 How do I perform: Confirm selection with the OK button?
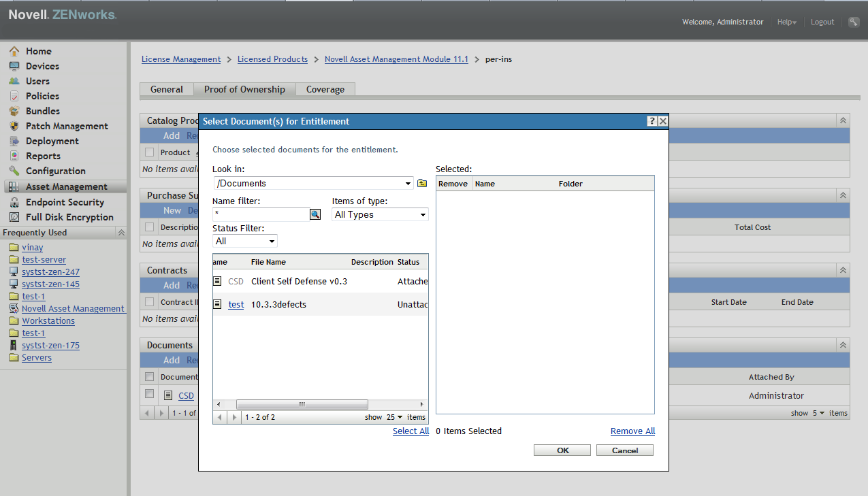(562, 450)
